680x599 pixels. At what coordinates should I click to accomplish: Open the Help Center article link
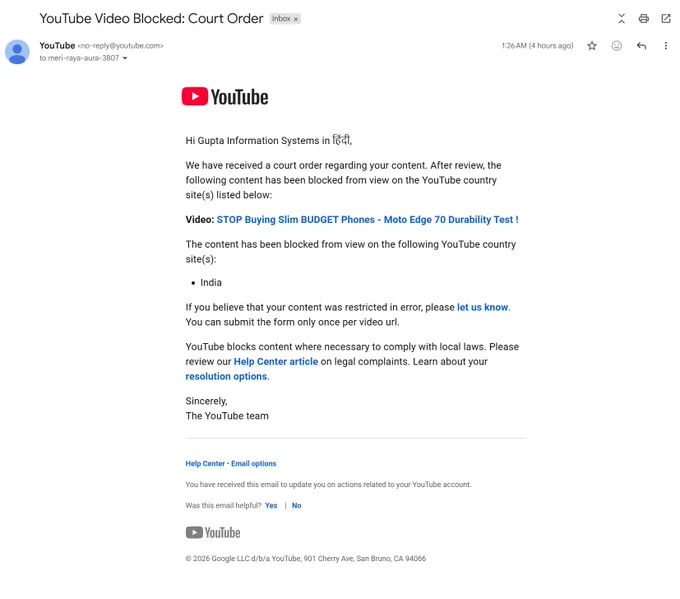[x=276, y=361]
